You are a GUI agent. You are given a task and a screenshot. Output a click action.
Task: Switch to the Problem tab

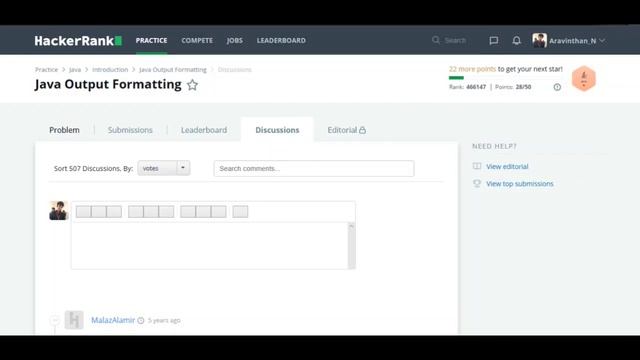pyautogui.click(x=64, y=130)
